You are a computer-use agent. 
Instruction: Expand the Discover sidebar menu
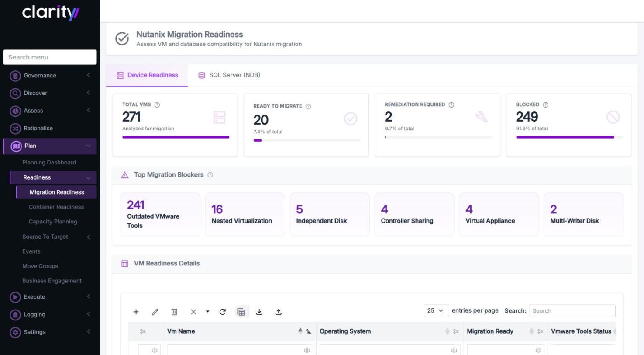[50, 93]
